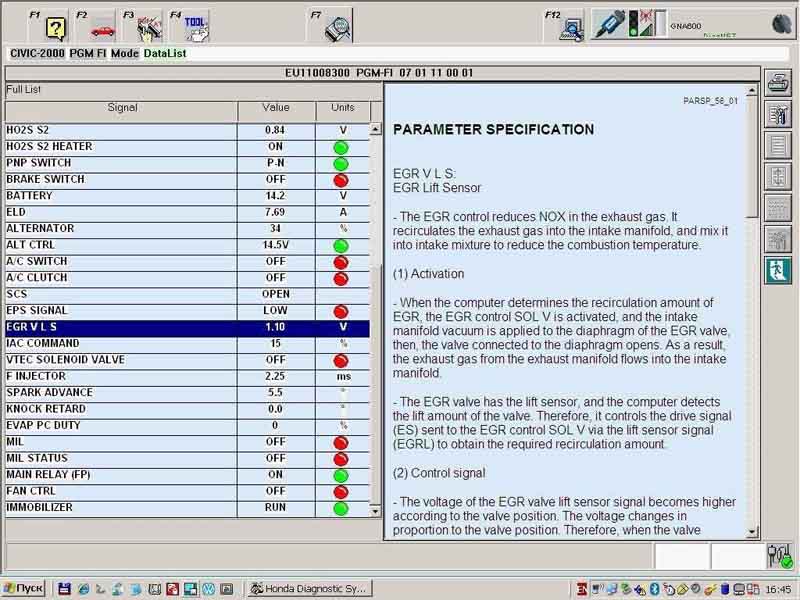Click the F3 icon in top toolbar
This screenshot has height=600, width=800.
pos(149,27)
